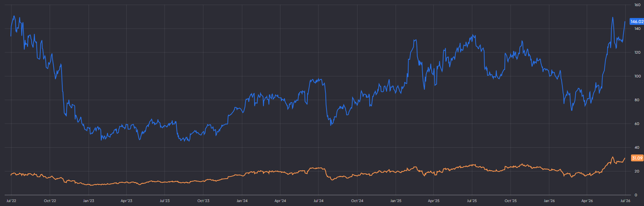Click the Jan '23 date label
The image size is (644, 206).
click(88, 201)
